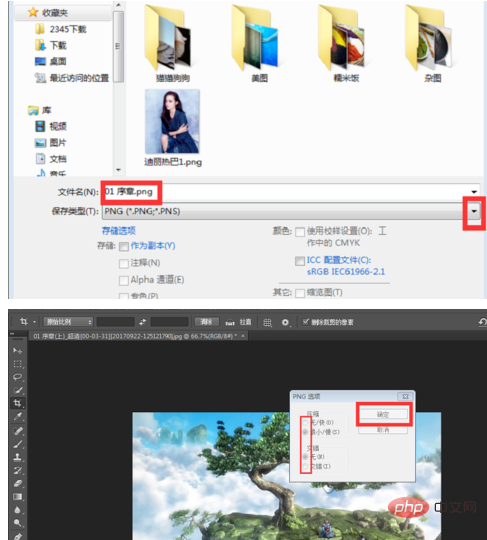The width and height of the screenshot is (487, 540).
Task: Switch to the 01 序章(上) document tab
Action: tap(135, 336)
